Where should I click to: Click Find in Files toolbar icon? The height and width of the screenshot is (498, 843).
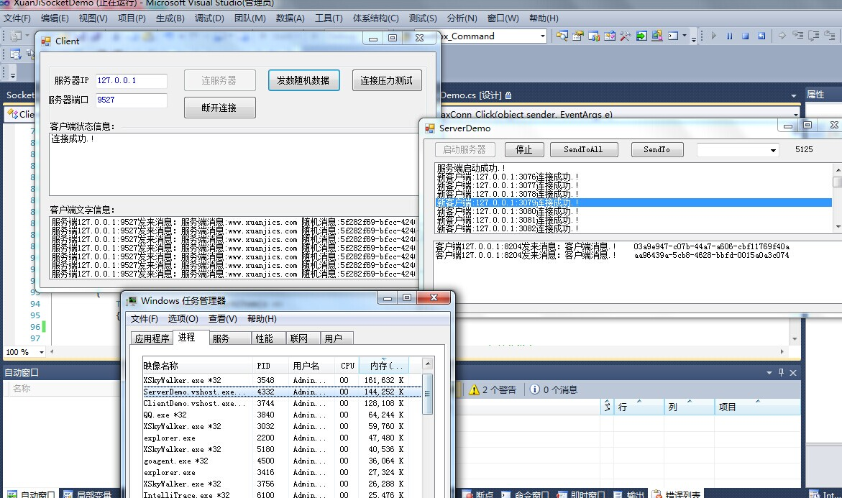(562, 36)
